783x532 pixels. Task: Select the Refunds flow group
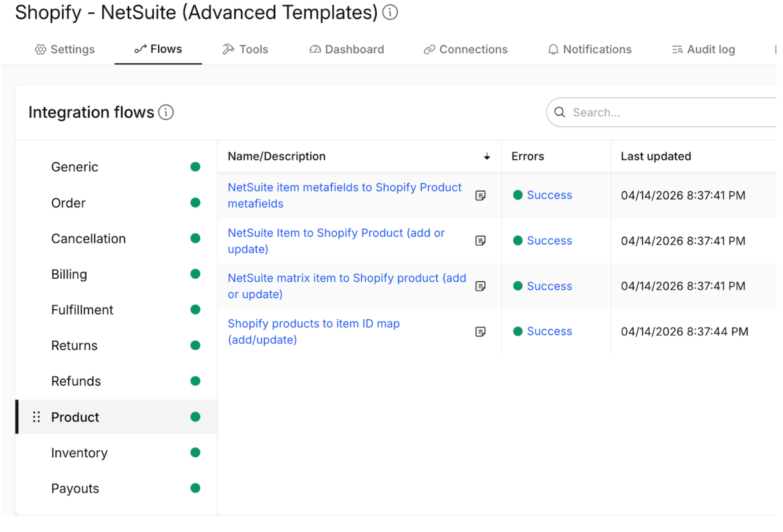(x=116, y=381)
